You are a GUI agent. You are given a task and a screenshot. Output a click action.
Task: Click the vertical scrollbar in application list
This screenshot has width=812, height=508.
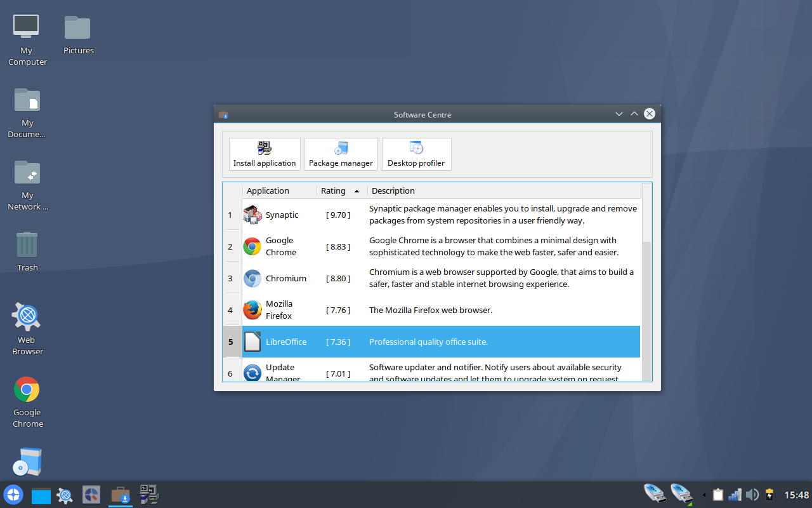646,286
